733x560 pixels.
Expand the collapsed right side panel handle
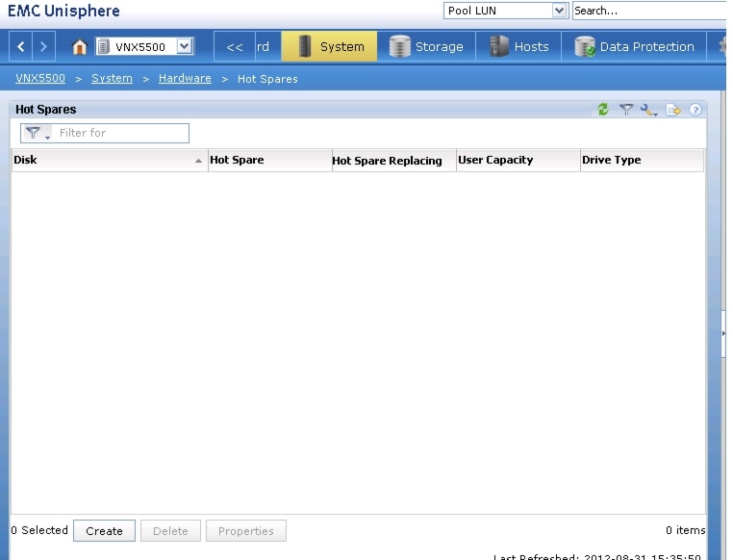(x=723, y=333)
